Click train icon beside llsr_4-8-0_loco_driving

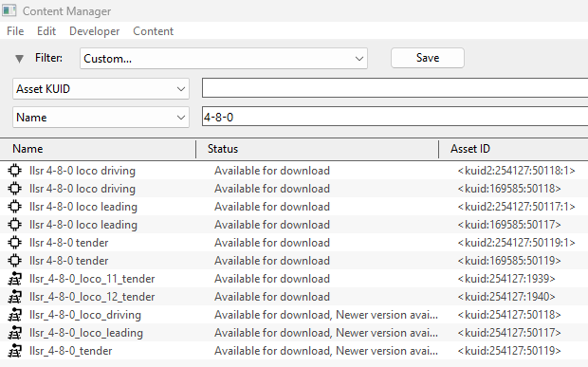14,315
